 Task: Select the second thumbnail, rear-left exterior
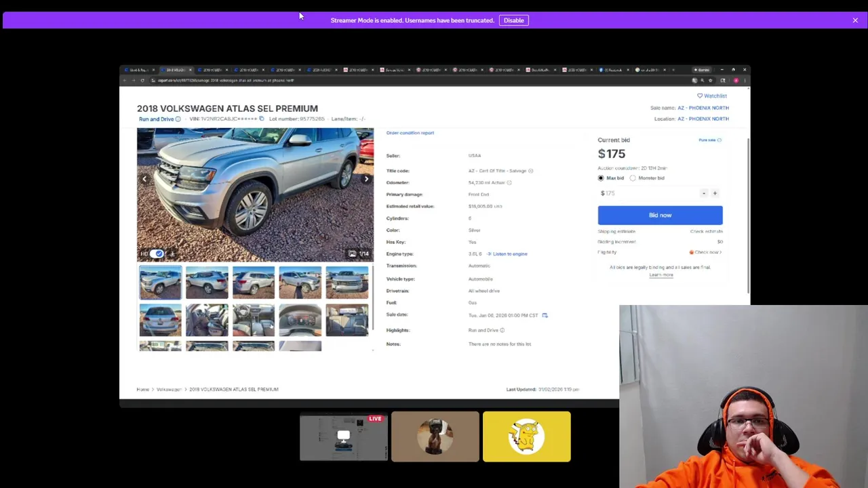[x=207, y=283]
